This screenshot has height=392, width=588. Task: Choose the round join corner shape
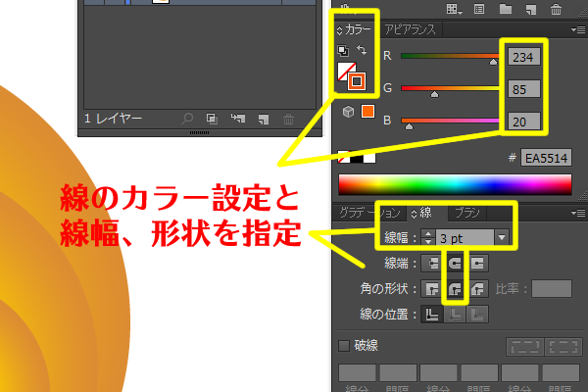tap(455, 288)
